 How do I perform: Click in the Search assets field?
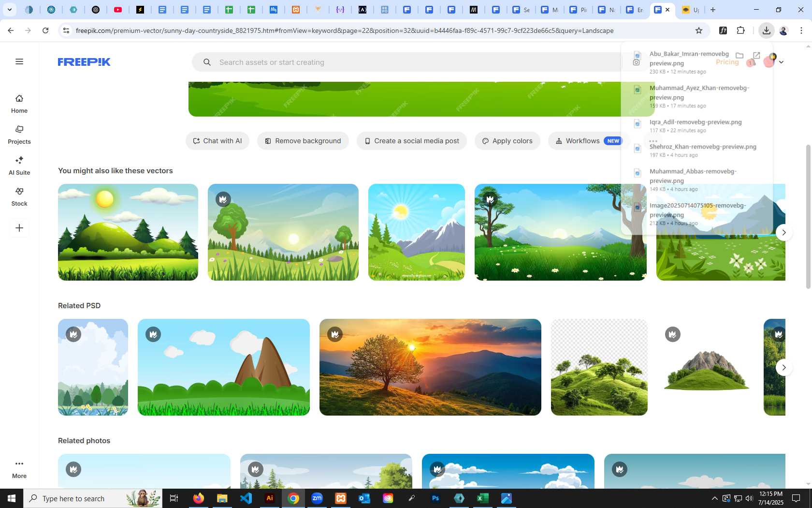click(416, 62)
